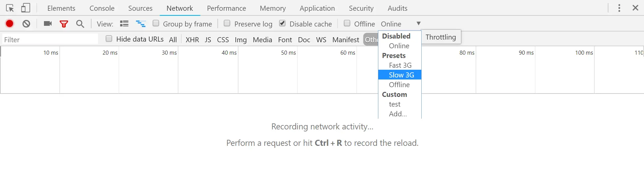Enable the Group by frame checkbox
Screen dimensions: 644x175
click(156, 23)
